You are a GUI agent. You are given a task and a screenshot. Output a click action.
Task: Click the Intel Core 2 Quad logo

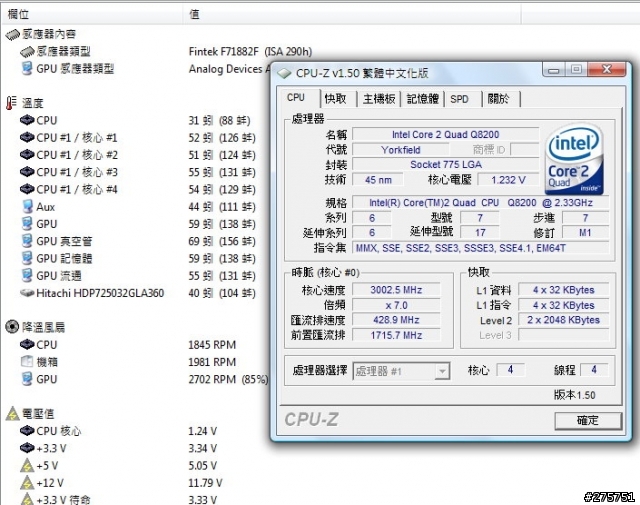pos(574,159)
